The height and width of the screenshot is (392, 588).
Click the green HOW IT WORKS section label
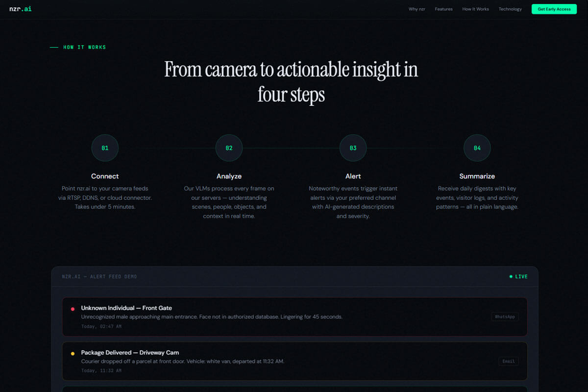[x=84, y=47]
